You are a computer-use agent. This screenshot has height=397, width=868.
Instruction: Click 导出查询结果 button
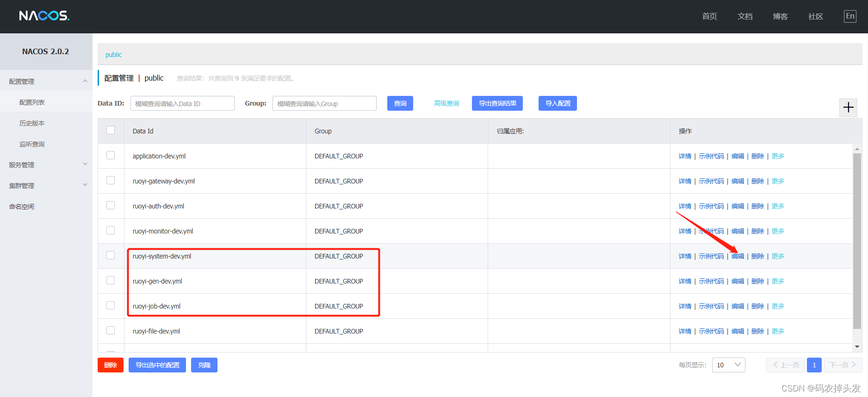point(497,103)
